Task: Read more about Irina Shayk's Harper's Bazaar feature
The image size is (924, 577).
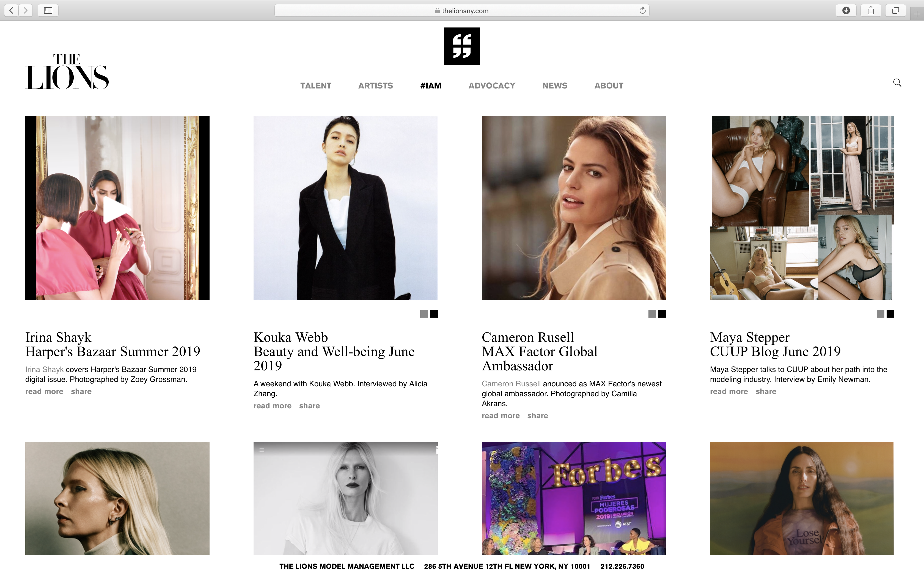Action: click(x=44, y=391)
